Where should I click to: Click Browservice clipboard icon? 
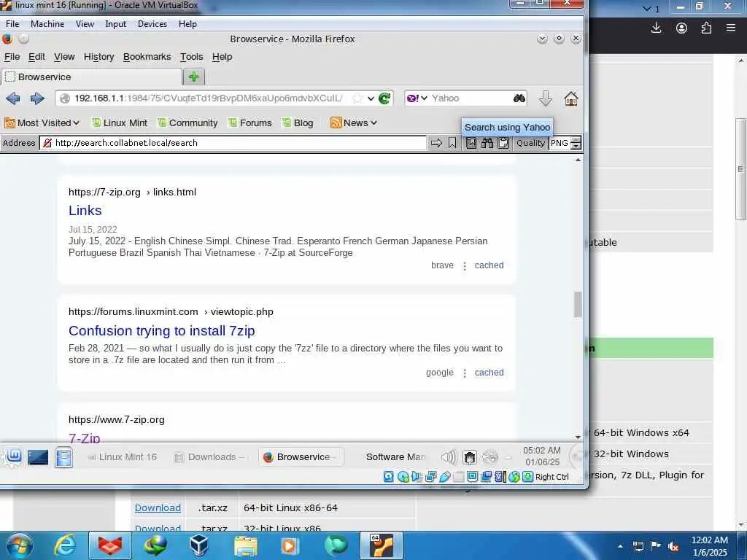coord(503,143)
